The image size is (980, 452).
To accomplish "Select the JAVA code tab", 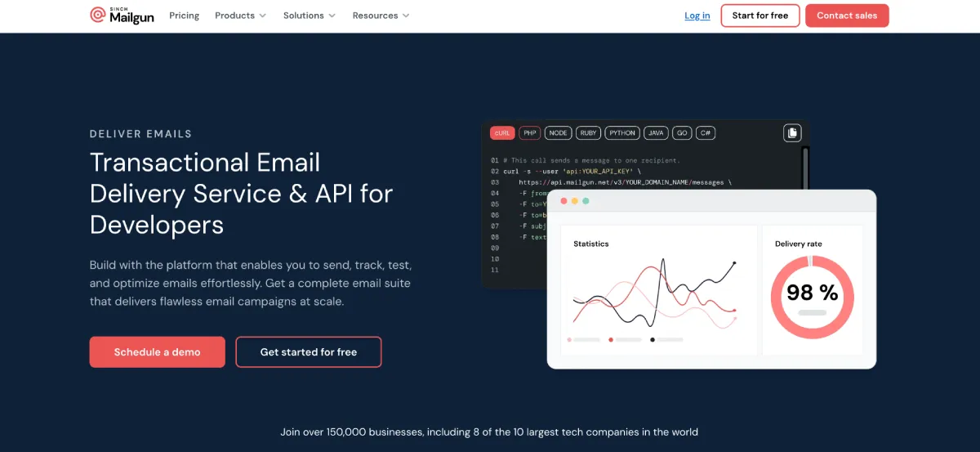I will [x=656, y=132].
